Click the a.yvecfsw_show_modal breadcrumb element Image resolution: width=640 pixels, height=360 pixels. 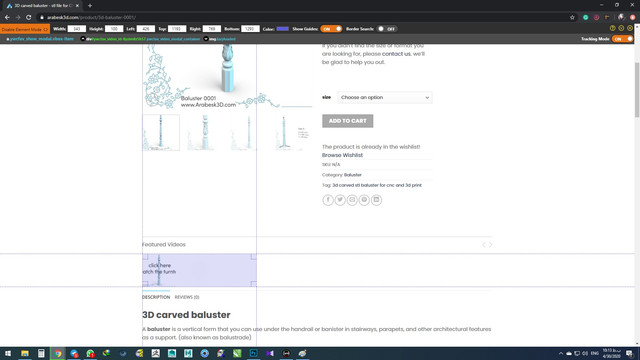tap(40, 39)
